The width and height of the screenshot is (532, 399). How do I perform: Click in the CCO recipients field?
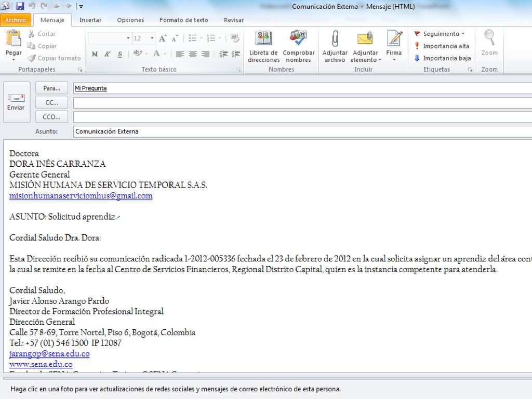(x=303, y=117)
